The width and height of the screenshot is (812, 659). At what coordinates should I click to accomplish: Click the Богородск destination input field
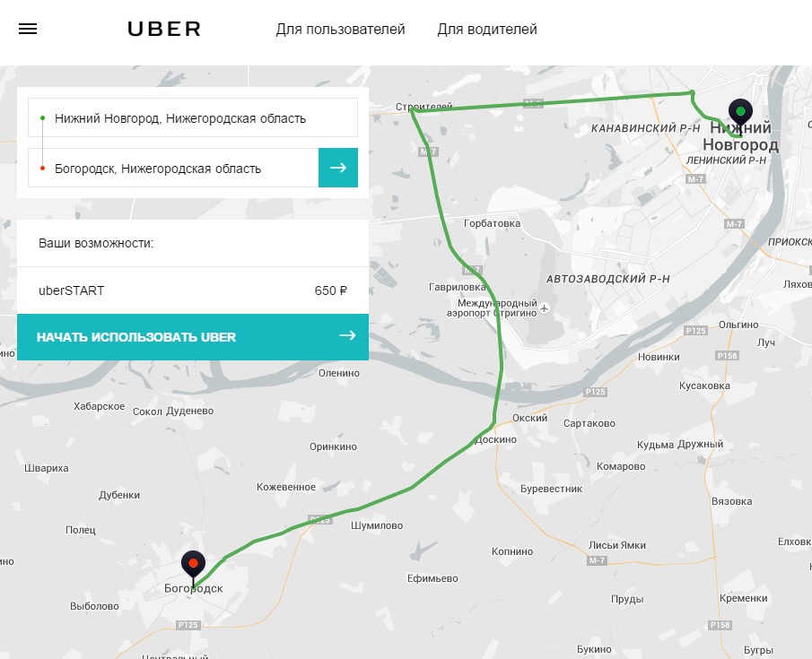(173, 168)
